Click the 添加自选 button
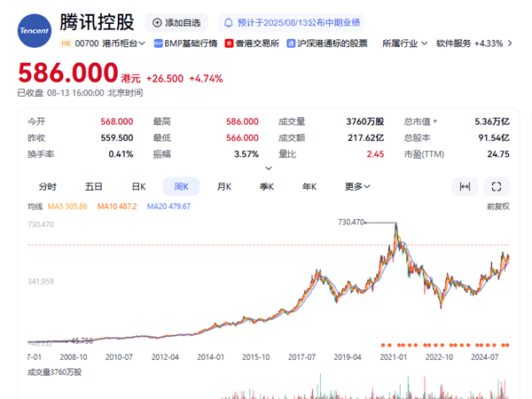Screen dimensions: 532x399 [176, 23]
